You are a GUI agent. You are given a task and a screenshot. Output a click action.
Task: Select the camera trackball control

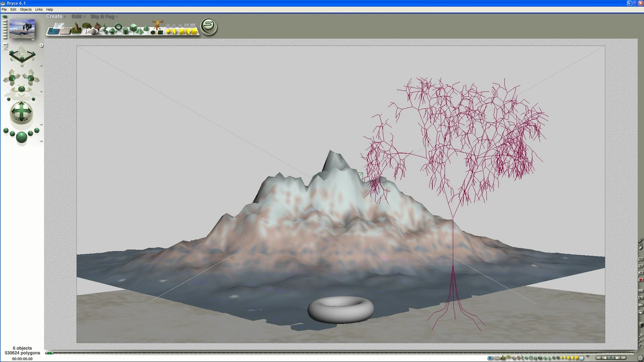click(x=21, y=112)
